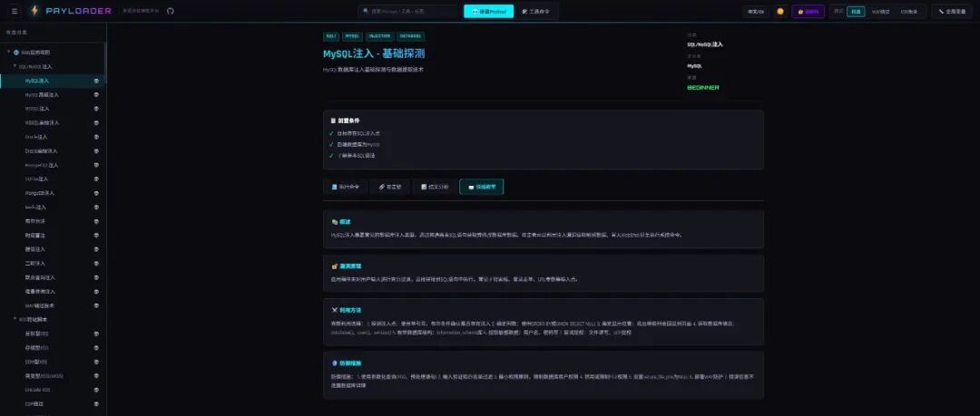Image resolution: width=980 pixels, height=416 pixels.
Task: Click the globe icon next to Web应用攻防
Action: point(16,53)
